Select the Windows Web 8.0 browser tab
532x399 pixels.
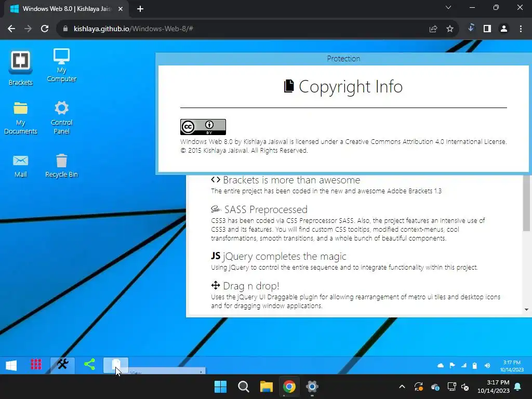coord(66,9)
